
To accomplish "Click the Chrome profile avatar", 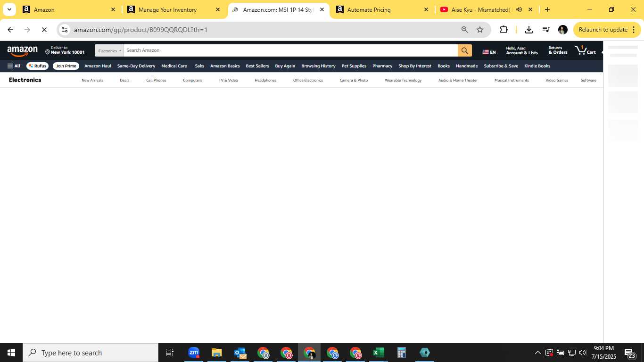I will pyautogui.click(x=562, y=30).
